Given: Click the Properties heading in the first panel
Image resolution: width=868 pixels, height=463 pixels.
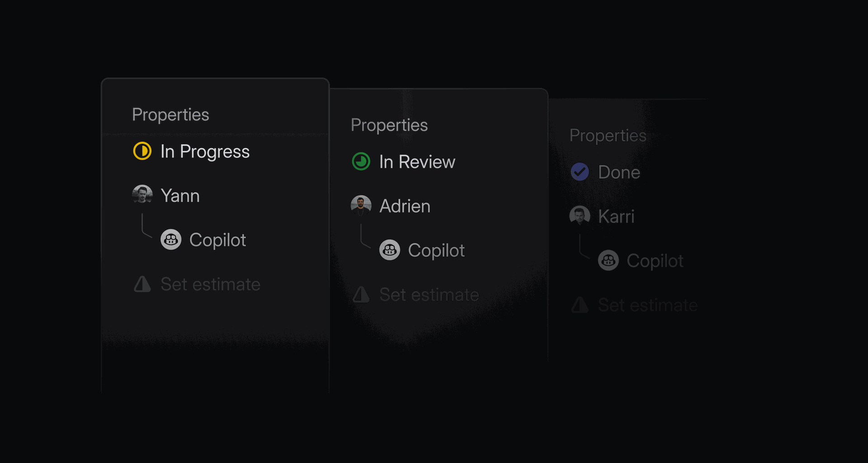Looking at the screenshot, I should coord(170,115).
